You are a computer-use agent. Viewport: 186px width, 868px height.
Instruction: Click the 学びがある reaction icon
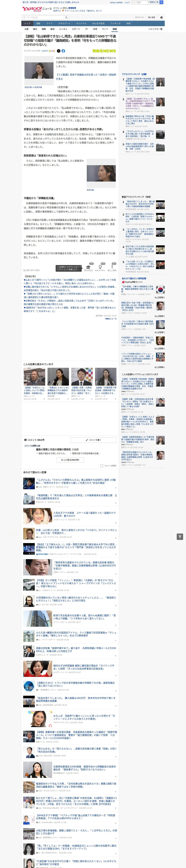tap(89, 267)
